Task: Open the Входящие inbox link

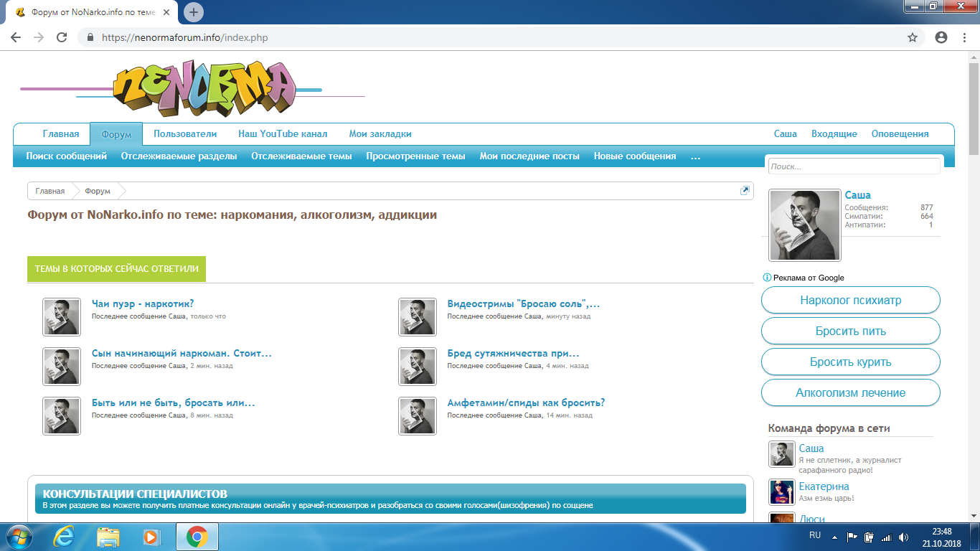Action: [834, 134]
